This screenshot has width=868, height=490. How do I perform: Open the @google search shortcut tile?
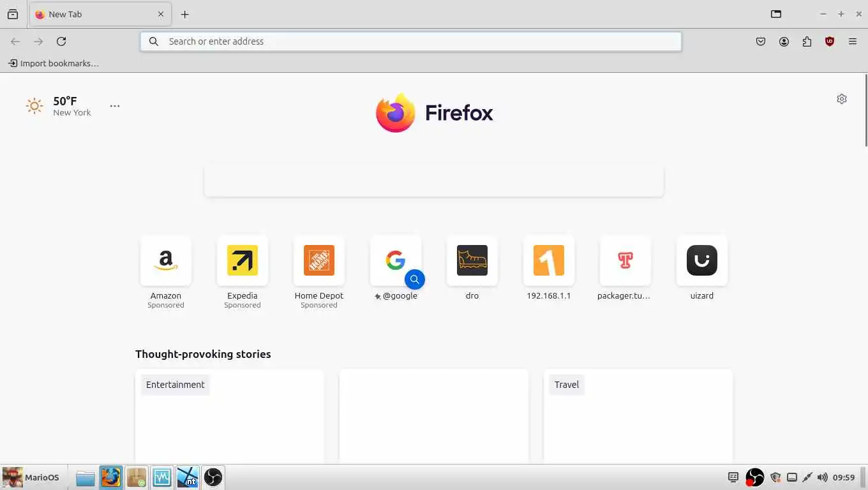click(x=396, y=269)
